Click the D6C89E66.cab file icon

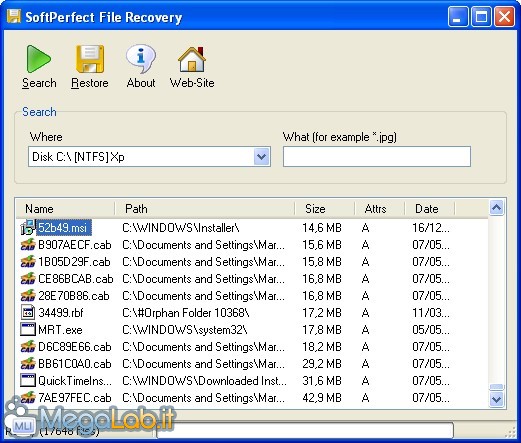tap(28, 347)
